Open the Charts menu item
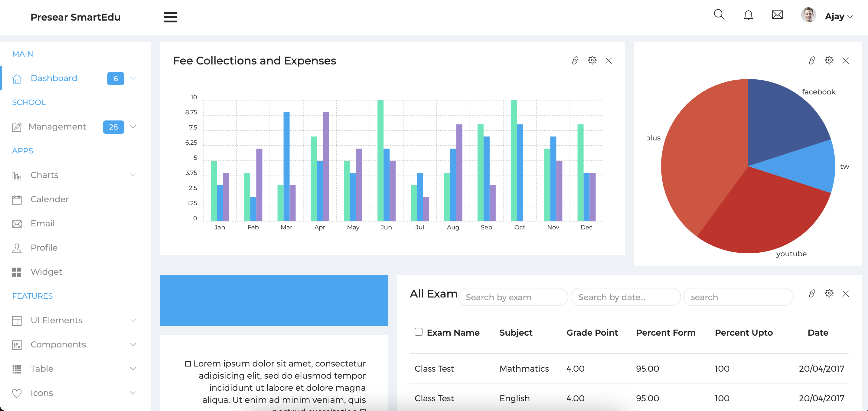 pos(44,175)
